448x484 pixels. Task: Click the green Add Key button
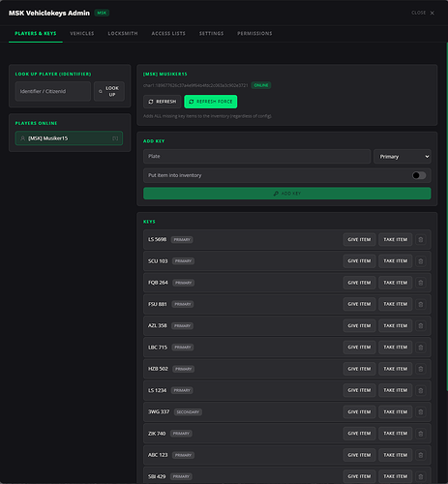pos(287,194)
